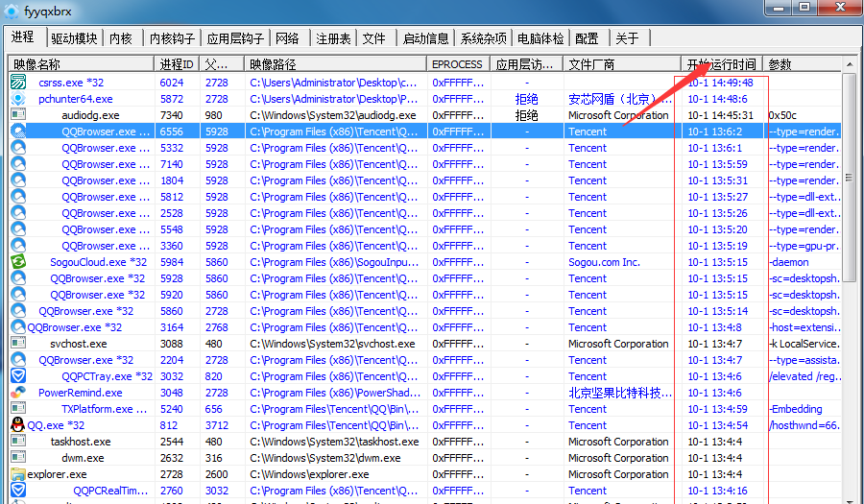
Task: Click the 文件厂商 column header
Action: [592, 64]
